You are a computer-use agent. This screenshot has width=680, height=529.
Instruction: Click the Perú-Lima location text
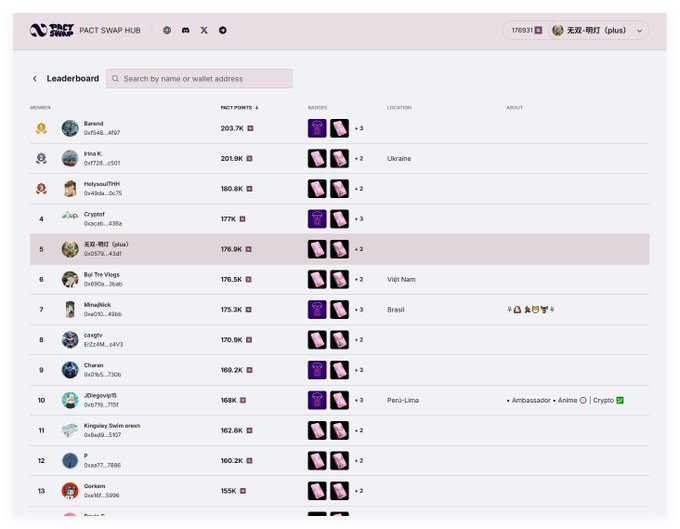pos(403,400)
